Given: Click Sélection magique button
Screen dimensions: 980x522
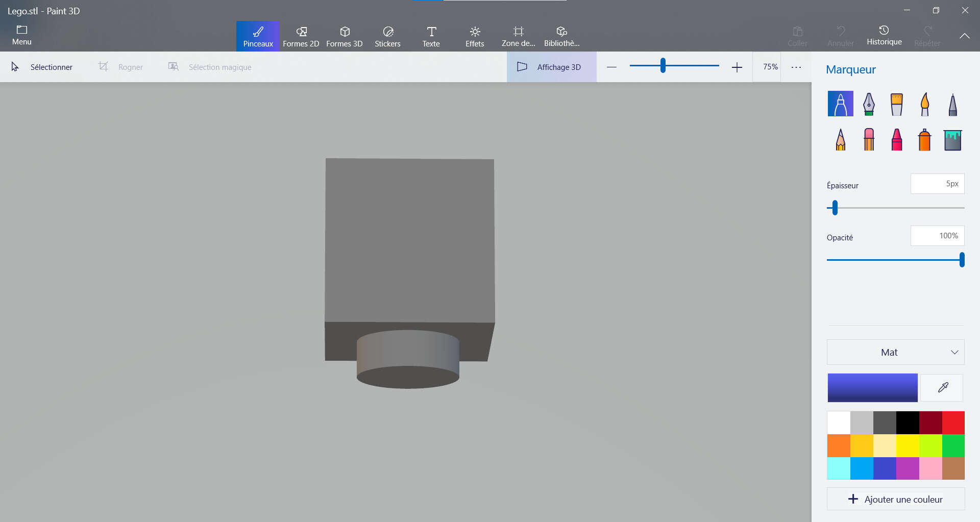Looking at the screenshot, I should tap(210, 67).
